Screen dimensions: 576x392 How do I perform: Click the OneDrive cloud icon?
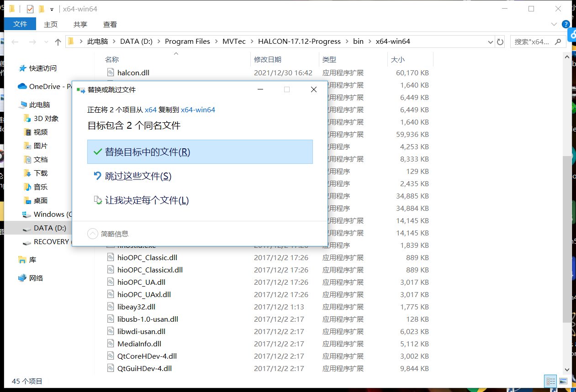(x=22, y=86)
